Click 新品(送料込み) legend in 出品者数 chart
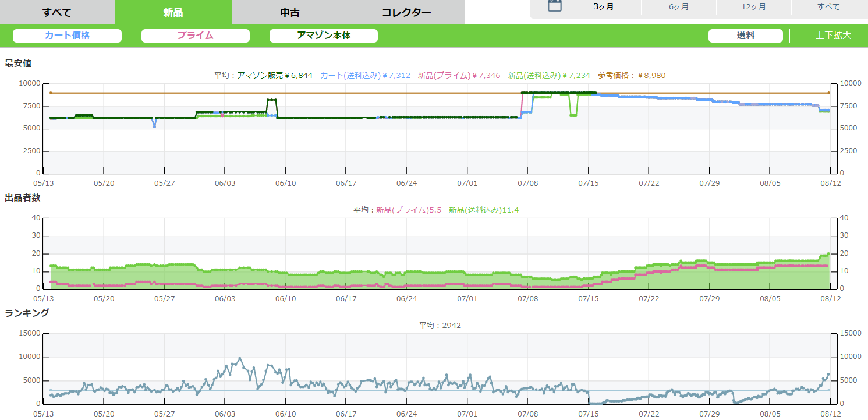This screenshot has width=868, height=420. pos(484,210)
